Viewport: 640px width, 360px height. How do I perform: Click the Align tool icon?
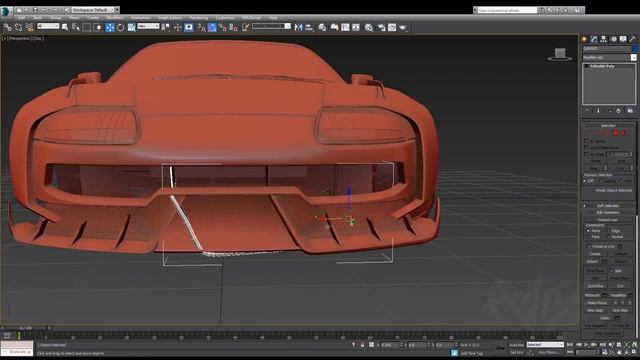tap(309, 27)
